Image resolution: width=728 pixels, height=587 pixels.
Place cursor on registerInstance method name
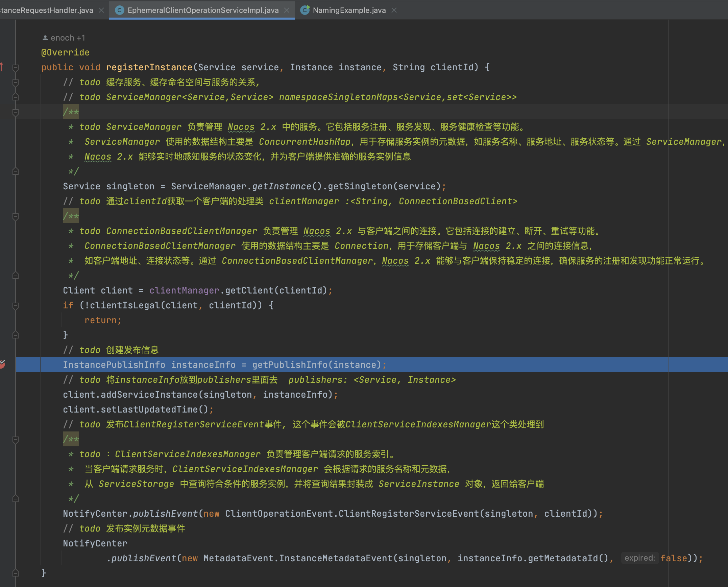pos(149,67)
